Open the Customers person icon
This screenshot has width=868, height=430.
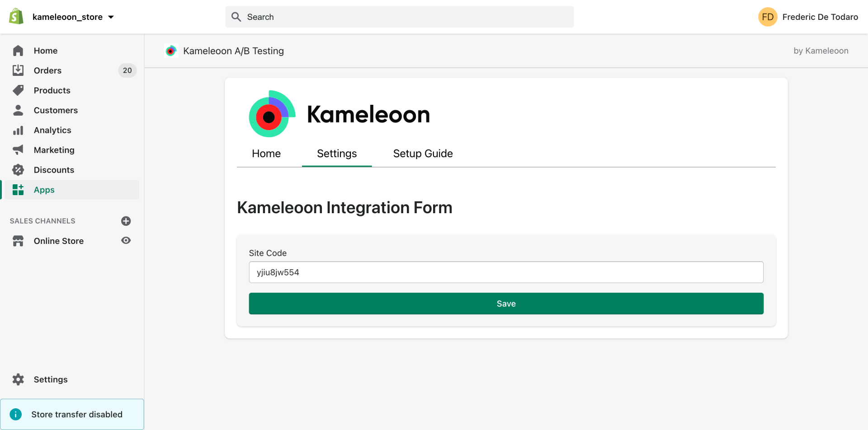point(18,110)
